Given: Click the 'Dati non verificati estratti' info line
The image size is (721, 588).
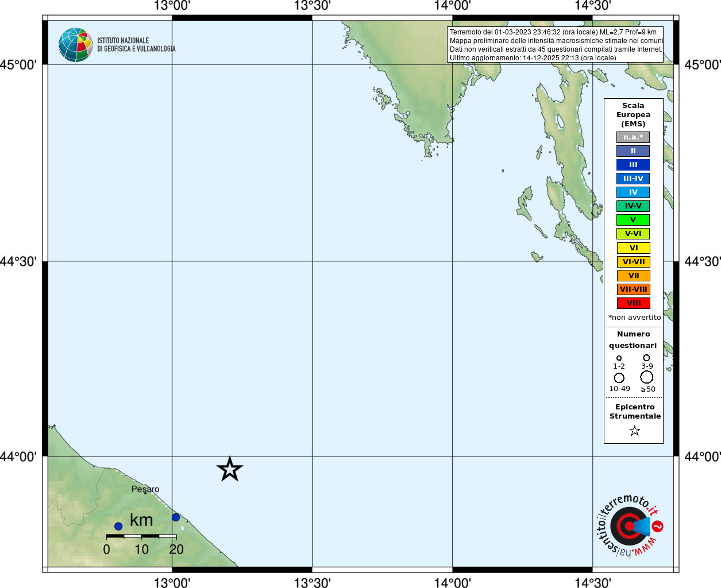Looking at the screenshot, I should coord(556,49).
